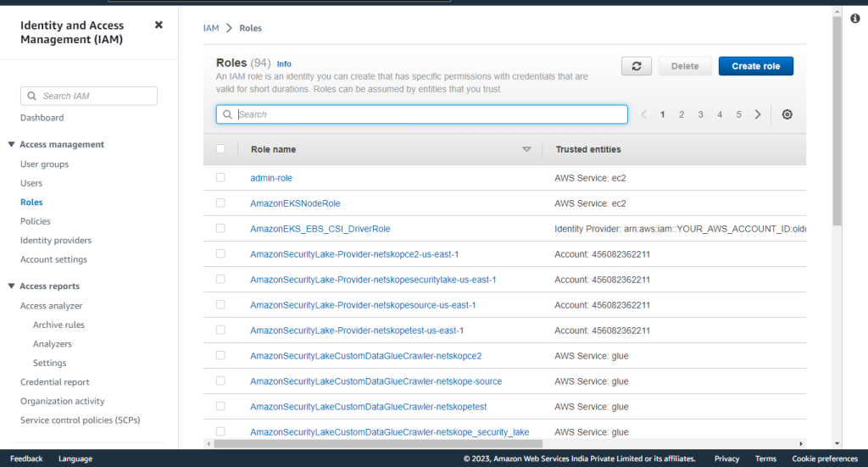The height and width of the screenshot is (467, 868).
Task: Click the Trusted entities column header
Action: click(588, 149)
